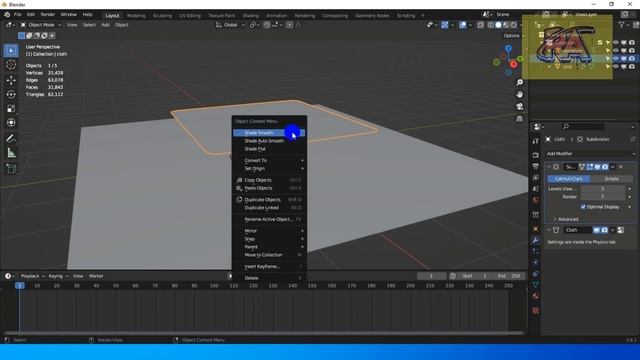
Task: Pick the Transform tool
Action: click(11, 122)
